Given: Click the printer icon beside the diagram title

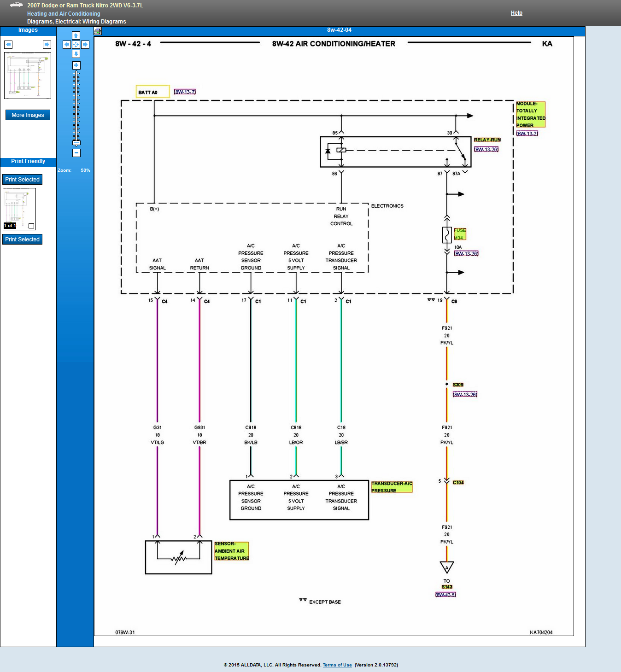Looking at the screenshot, I should point(98,31).
